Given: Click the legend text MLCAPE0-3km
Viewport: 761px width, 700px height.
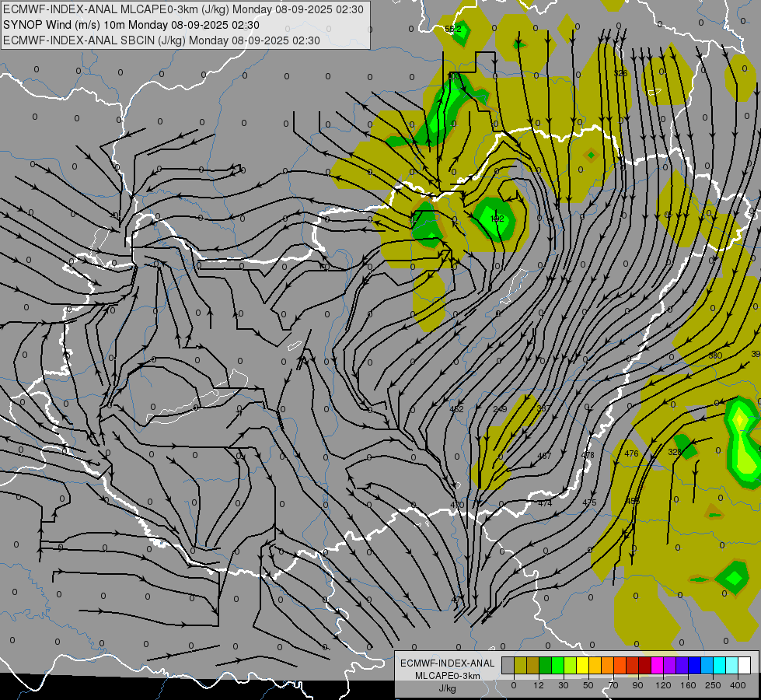Looking at the screenshot, I should point(448,676).
